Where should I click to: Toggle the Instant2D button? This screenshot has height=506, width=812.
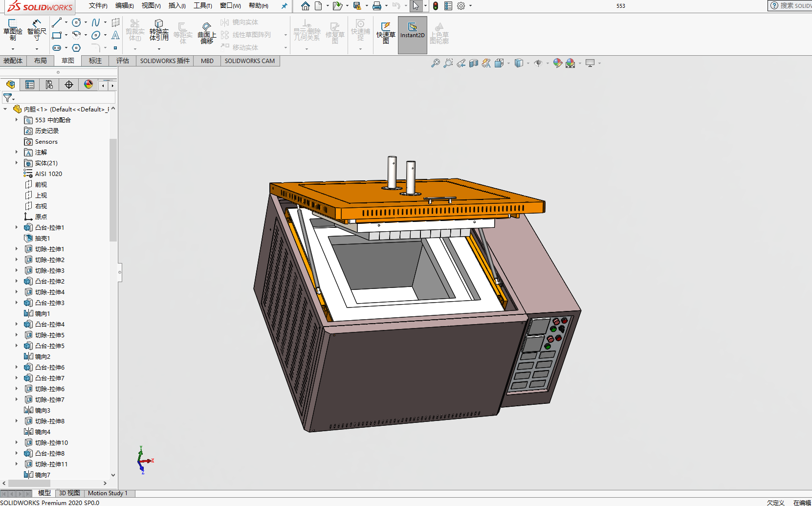coord(412,35)
